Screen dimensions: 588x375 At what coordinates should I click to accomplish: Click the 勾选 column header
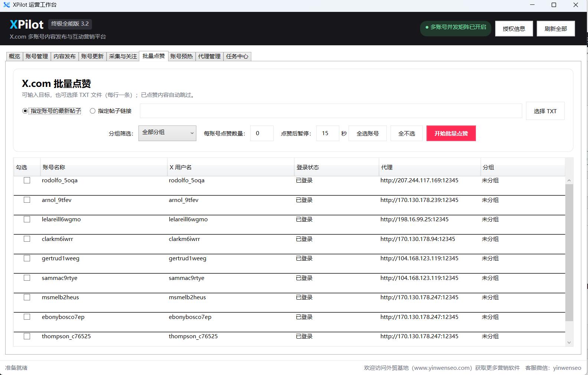click(27, 167)
